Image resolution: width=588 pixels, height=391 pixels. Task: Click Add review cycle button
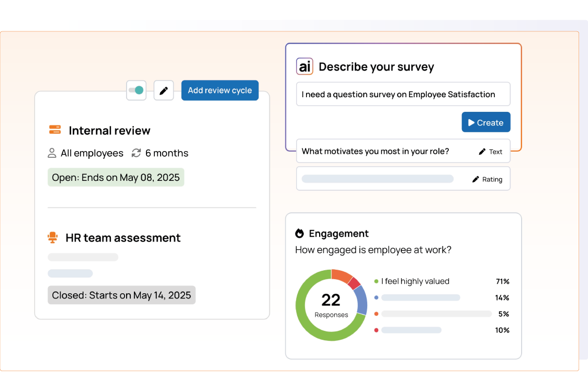point(220,90)
